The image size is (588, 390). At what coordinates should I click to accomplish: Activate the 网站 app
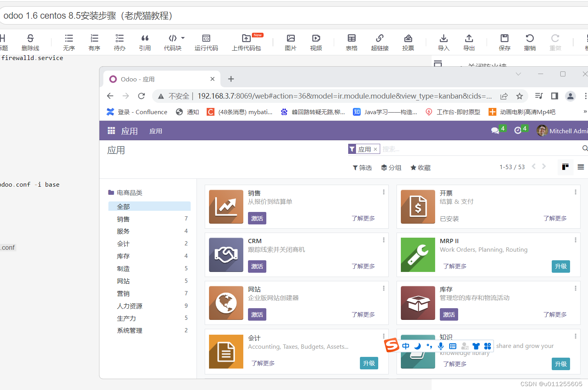coord(257,314)
